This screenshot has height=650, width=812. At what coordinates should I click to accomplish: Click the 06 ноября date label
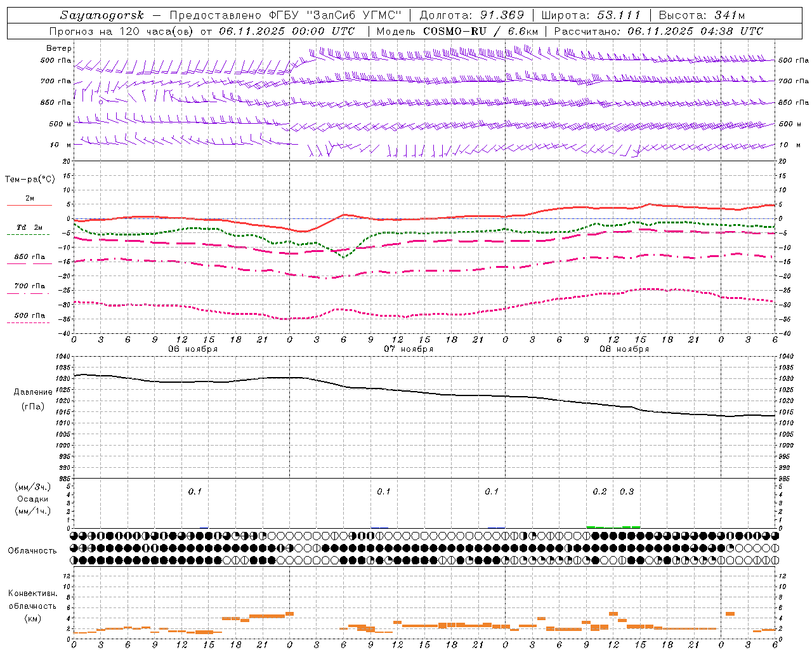coord(193,349)
